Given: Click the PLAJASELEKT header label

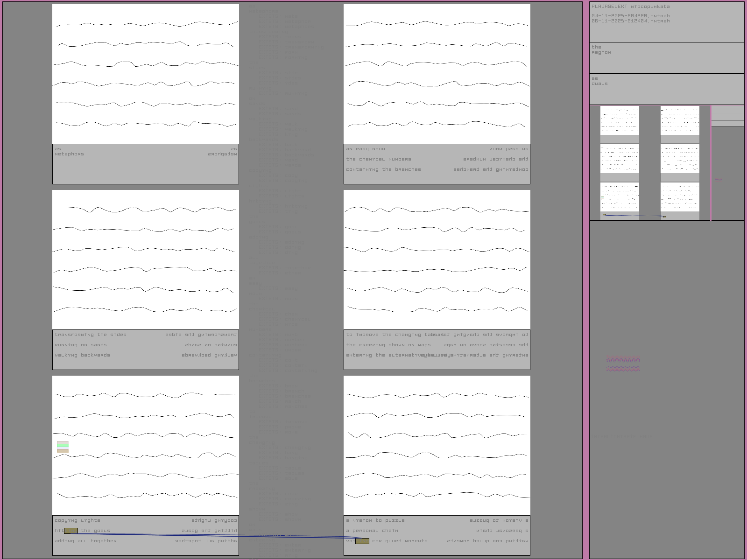Looking at the screenshot, I should click(609, 7).
